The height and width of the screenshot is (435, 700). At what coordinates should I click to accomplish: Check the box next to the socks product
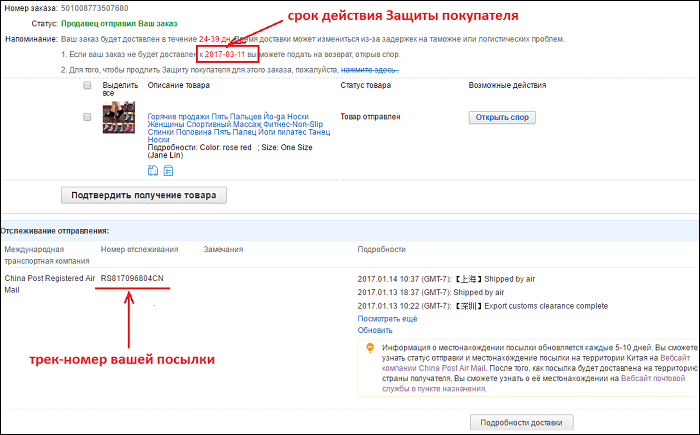coord(87,117)
